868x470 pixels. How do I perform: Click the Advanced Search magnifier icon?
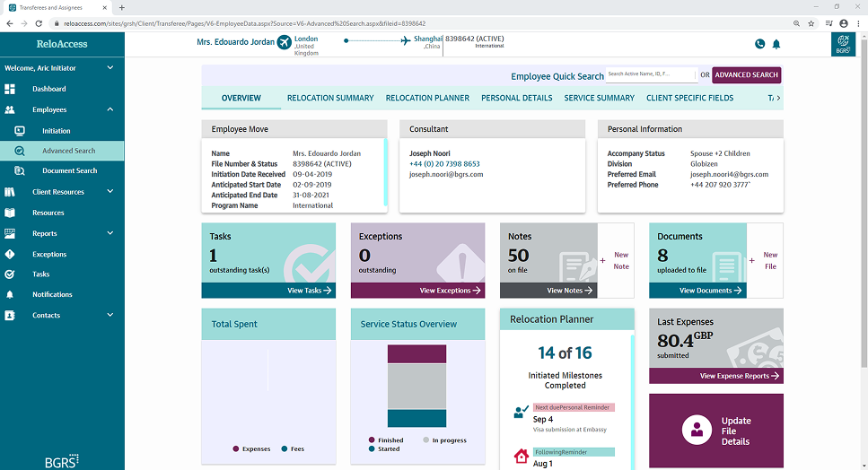click(x=20, y=151)
